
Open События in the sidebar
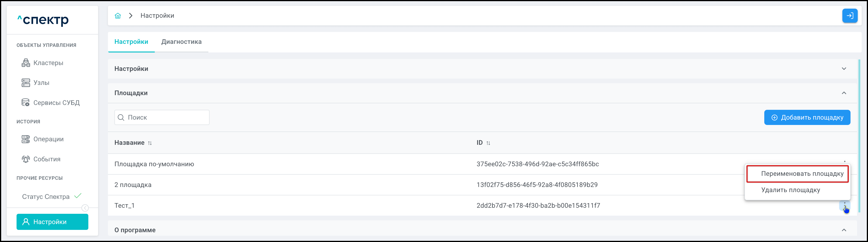point(47,159)
